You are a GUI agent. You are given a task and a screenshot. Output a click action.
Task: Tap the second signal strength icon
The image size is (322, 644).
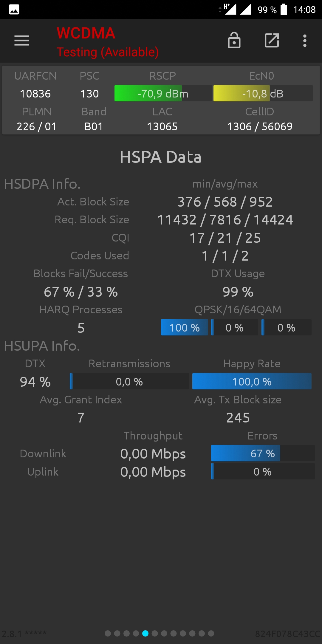(246, 9)
